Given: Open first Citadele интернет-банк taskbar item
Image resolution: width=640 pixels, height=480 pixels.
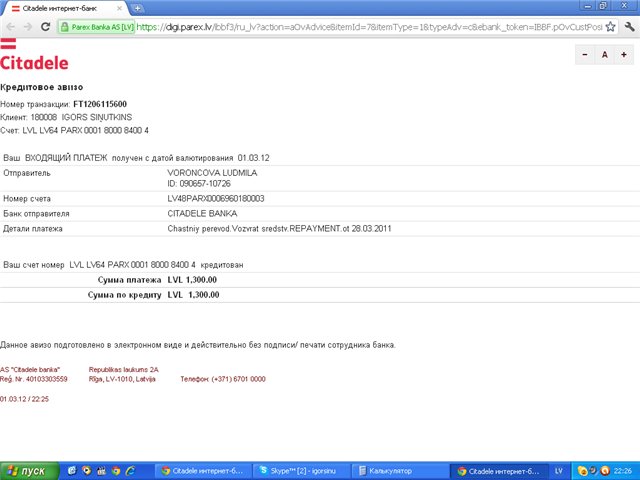Looking at the screenshot, I should 203,471.
